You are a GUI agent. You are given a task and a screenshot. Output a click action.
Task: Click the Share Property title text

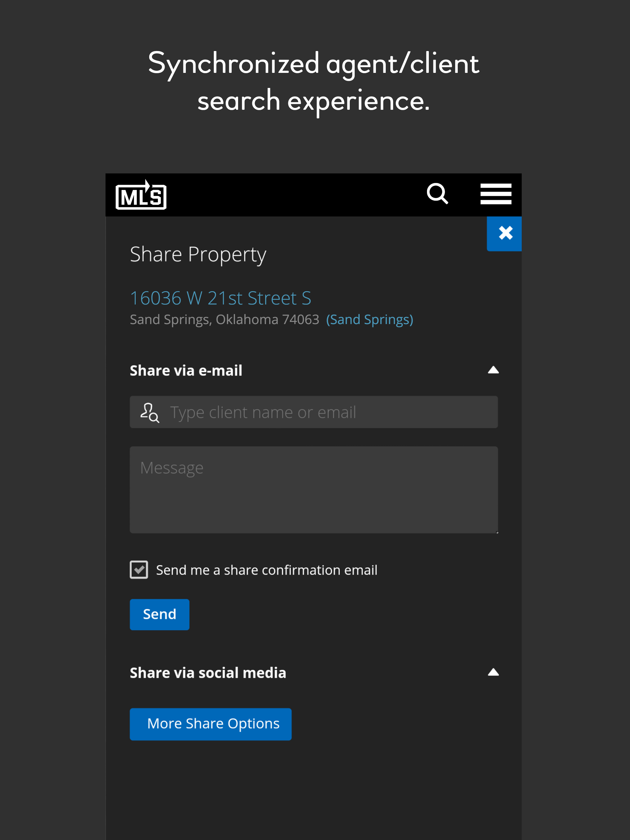point(197,255)
